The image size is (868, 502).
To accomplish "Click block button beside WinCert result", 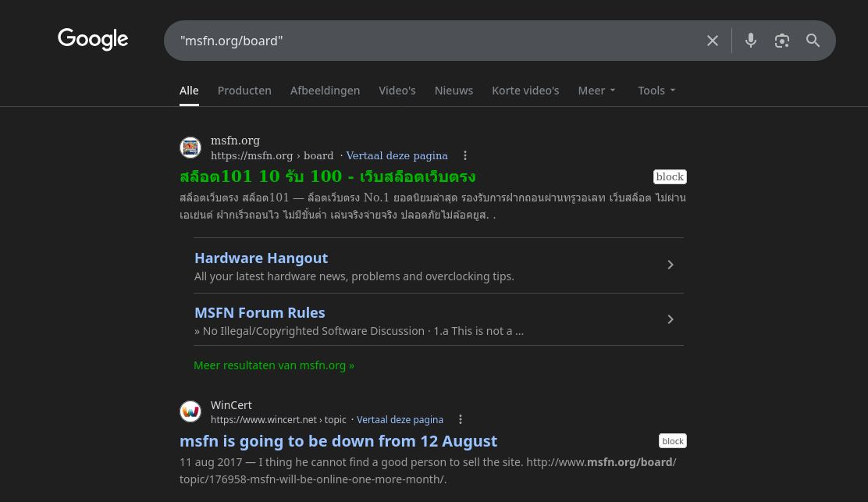I will click(673, 441).
